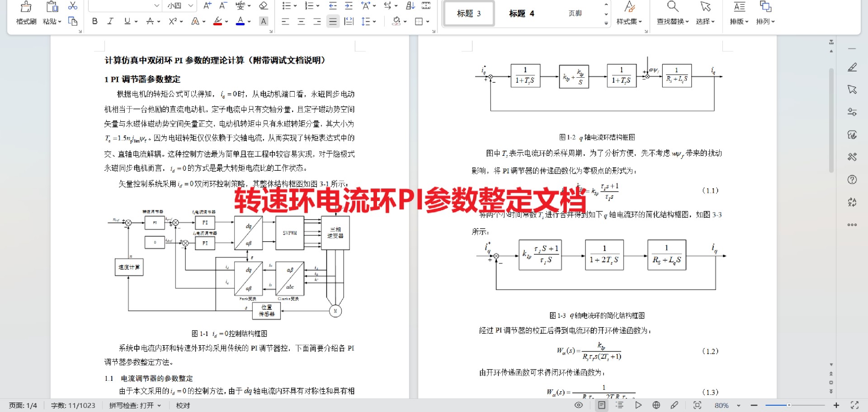The width and height of the screenshot is (868, 412).
Task: Center align text
Action: coord(301,21)
